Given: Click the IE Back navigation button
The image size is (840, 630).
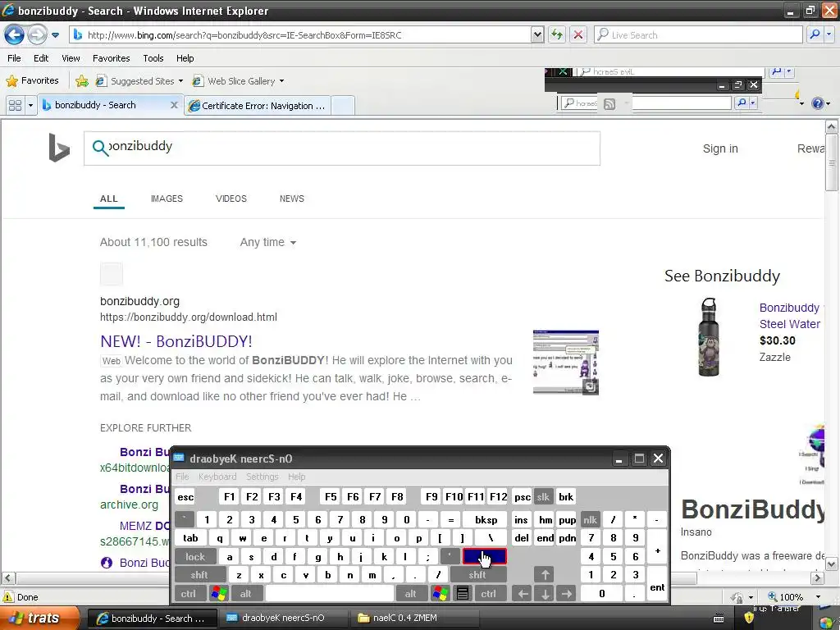Looking at the screenshot, I should tap(15, 34).
